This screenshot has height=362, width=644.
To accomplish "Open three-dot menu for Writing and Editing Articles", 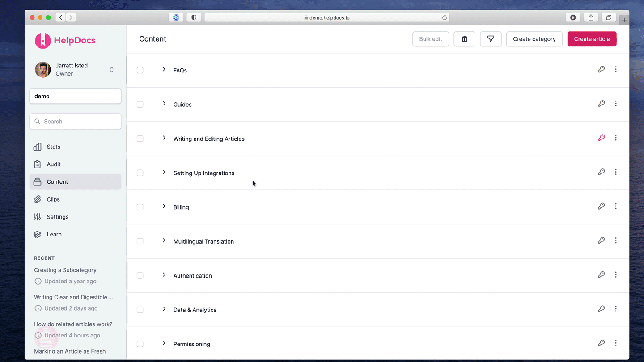I will click(x=616, y=138).
